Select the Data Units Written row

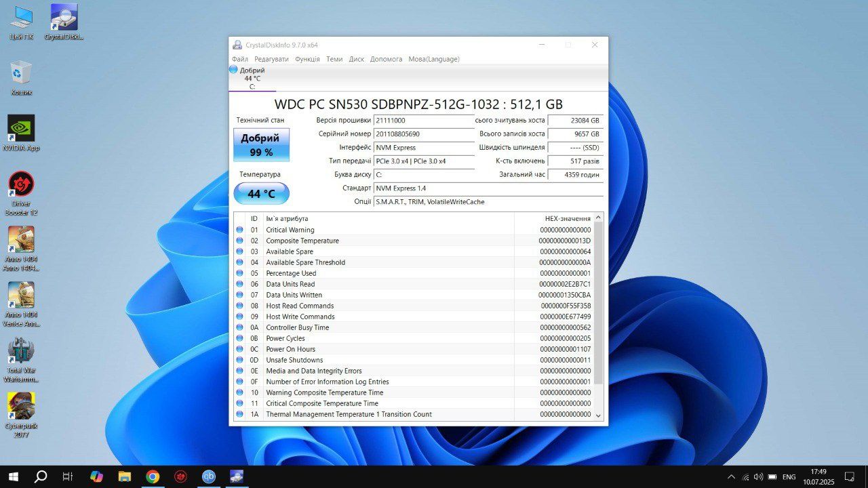[414, 295]
